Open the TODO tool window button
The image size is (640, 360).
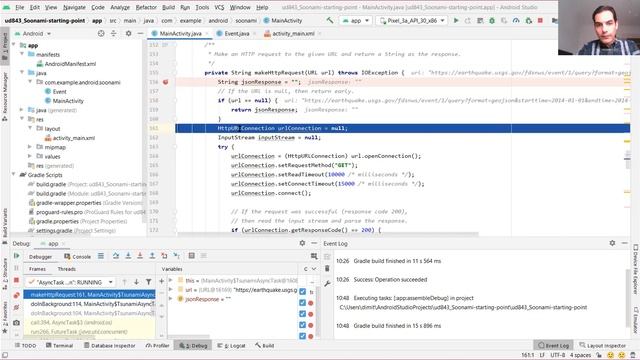tap(25, 345)
